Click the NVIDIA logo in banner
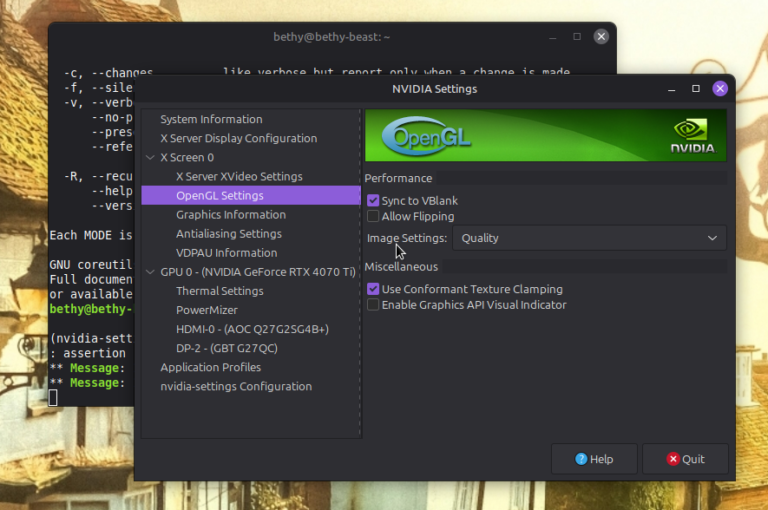The width and height of the screenshot is (768, 510). pos(692,136)
